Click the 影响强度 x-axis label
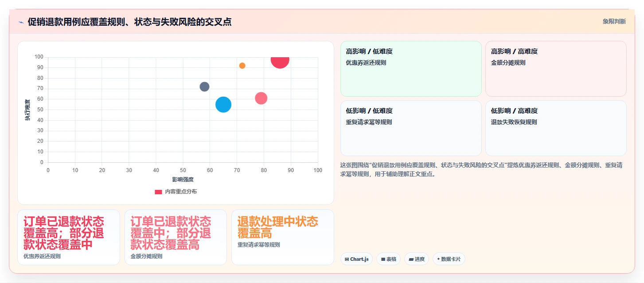644x283 pixels. (183, 180)
